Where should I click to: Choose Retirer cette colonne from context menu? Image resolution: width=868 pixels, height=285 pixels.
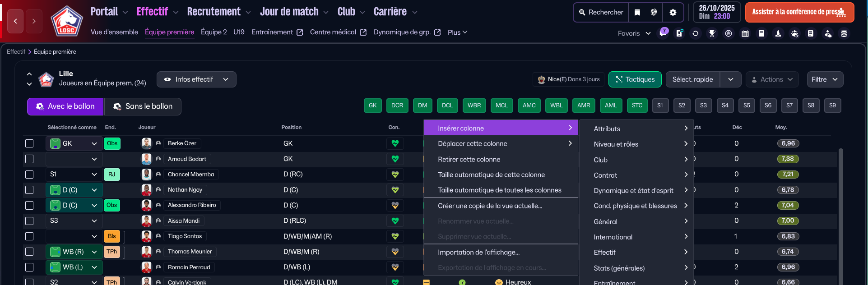pyautogui.click(x=469, y=159)
